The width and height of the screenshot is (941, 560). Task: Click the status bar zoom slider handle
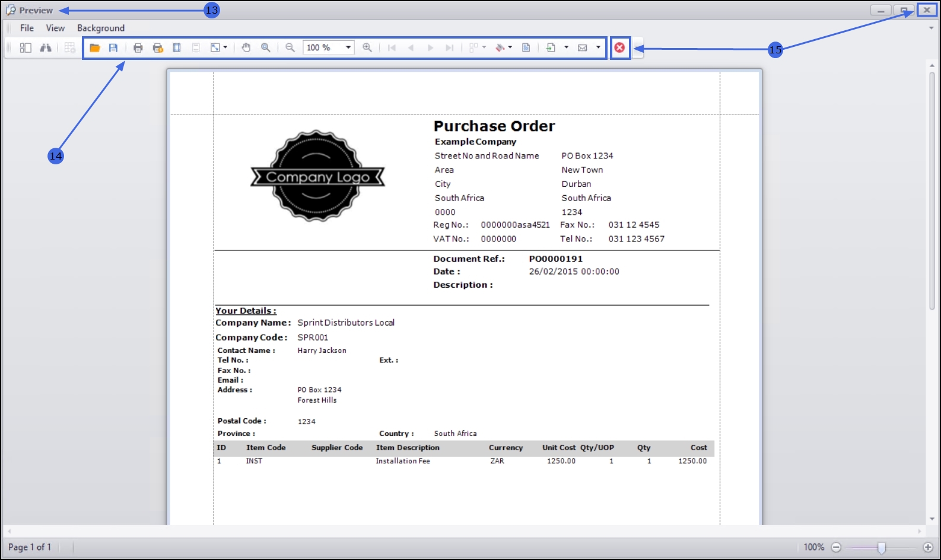pos(882,548)
